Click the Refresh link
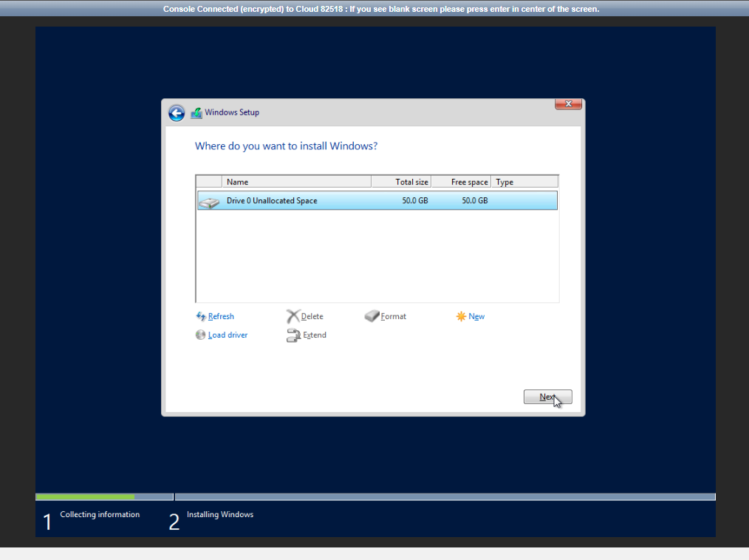 pos(221,316)
